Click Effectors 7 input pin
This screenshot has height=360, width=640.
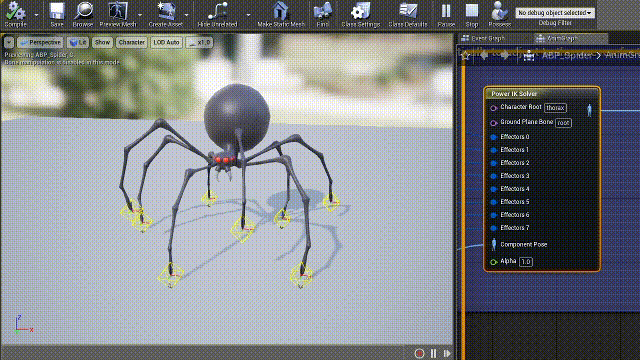pyautogui.click(x=493, y=228)
